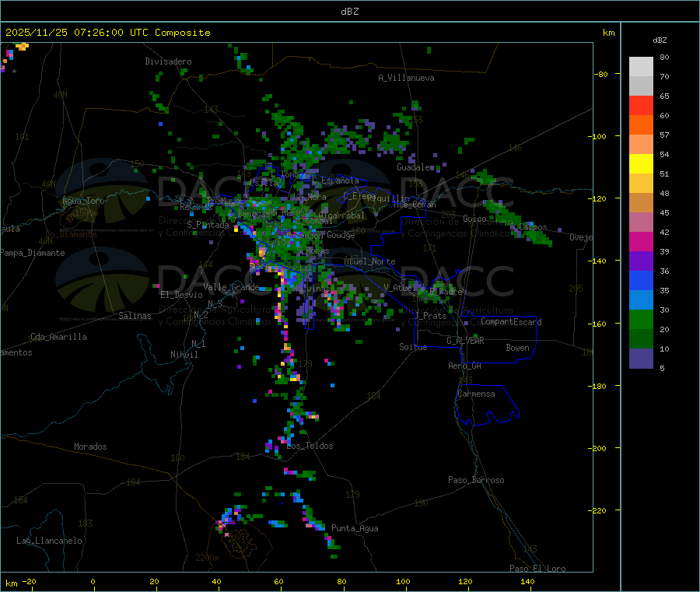The height and width of the screenshot is (592, 700).
Task: Click the '-80' tick on the vertical axis
Action: (600, 74)
